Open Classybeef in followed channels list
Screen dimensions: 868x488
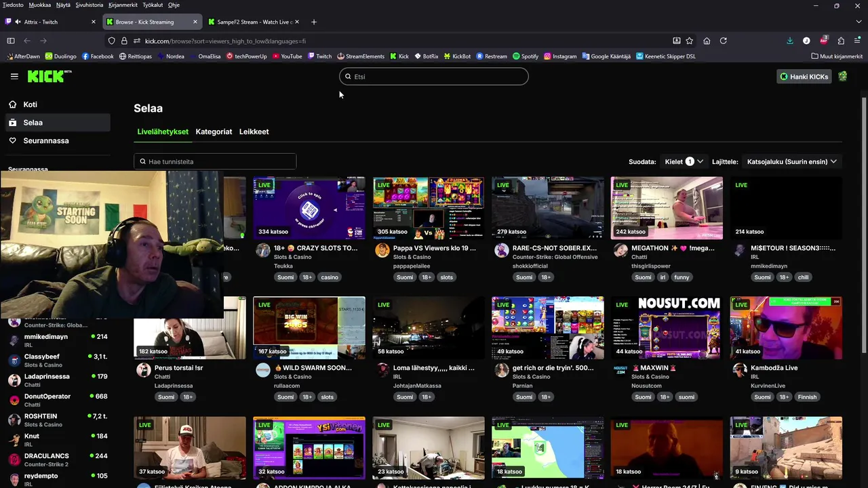[58, 360]
